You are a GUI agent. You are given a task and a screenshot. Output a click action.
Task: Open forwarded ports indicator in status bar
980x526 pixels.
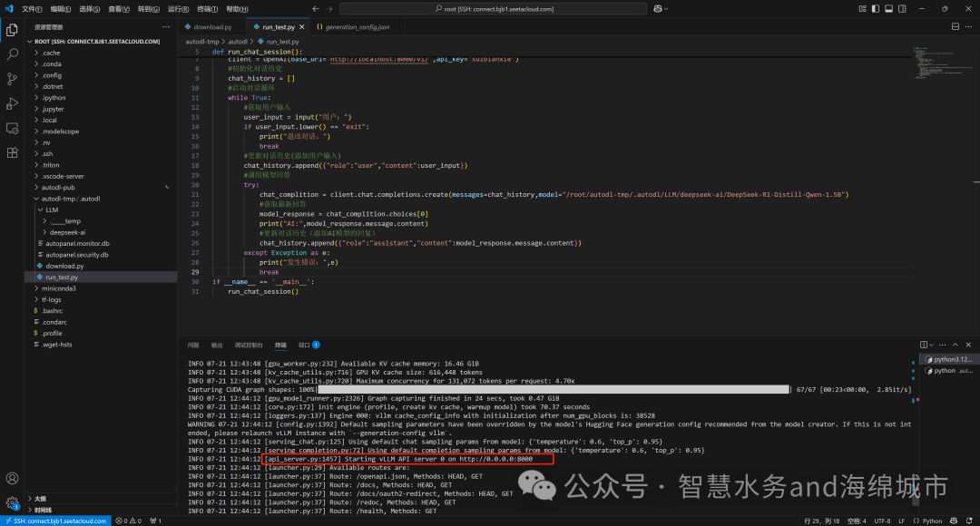(x=156, y=521)
